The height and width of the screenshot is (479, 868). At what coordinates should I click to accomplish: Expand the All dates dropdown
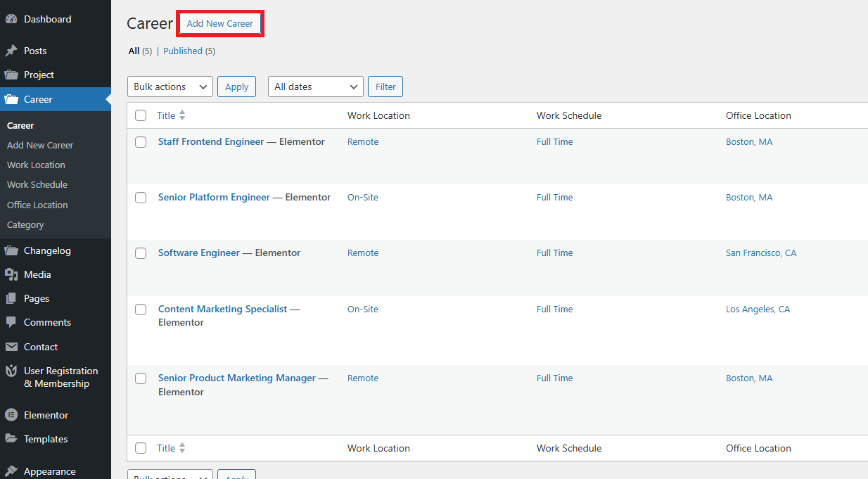pos(315,87)
